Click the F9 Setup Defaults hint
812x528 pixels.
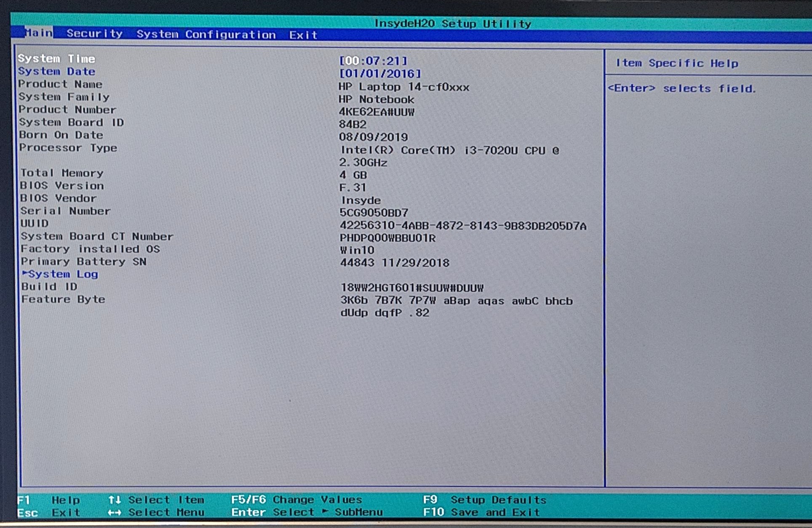(485, 500)
